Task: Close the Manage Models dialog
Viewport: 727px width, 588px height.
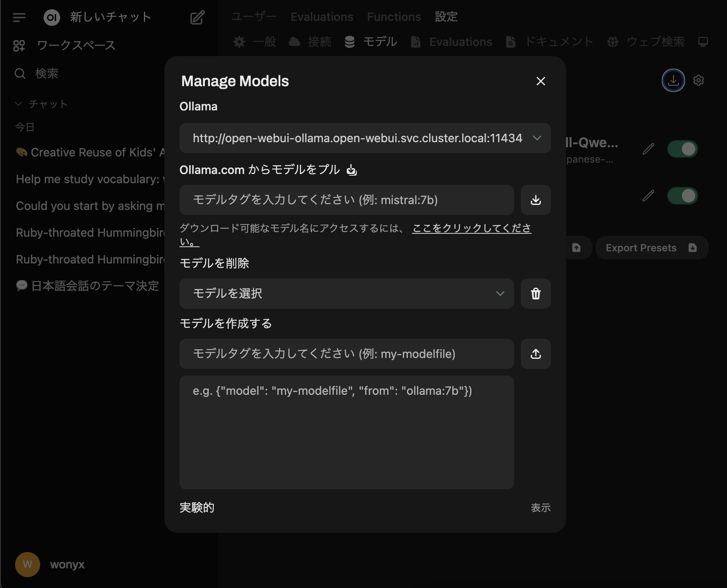Action: (x=541, y=81)
